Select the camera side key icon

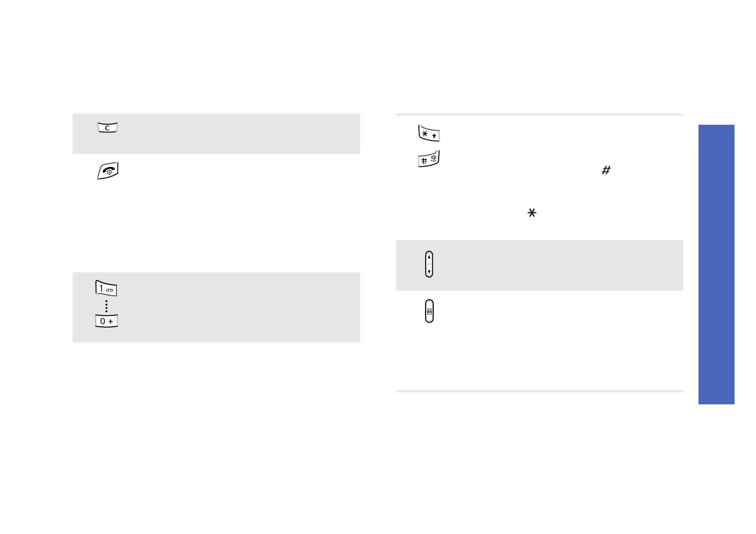click(429, 311)
